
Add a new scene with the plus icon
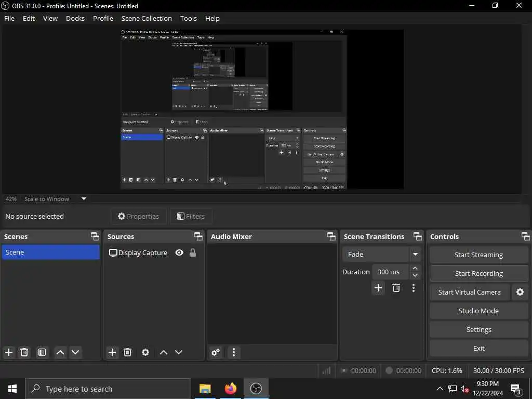click(x=9, y=352)
